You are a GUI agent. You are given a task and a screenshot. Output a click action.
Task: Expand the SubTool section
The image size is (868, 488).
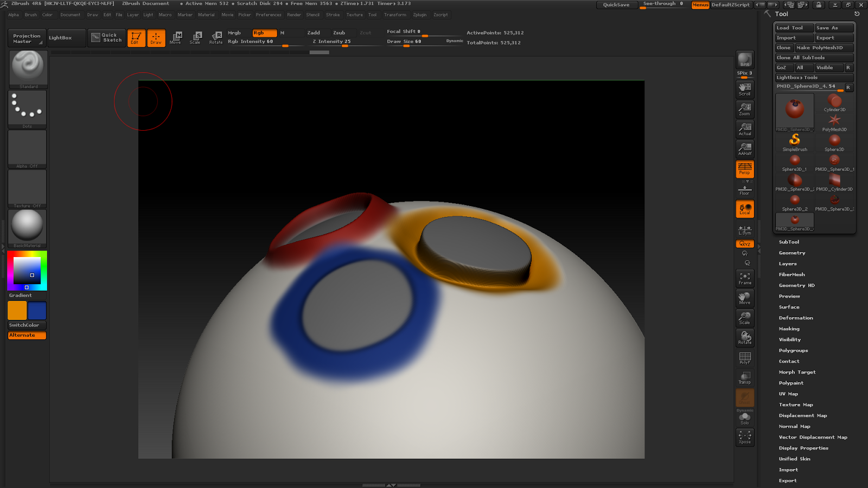[x=789, y=242]
